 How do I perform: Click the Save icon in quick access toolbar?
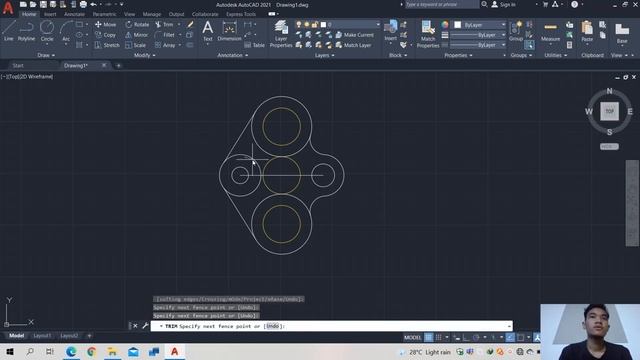click(x=43, y=4)
